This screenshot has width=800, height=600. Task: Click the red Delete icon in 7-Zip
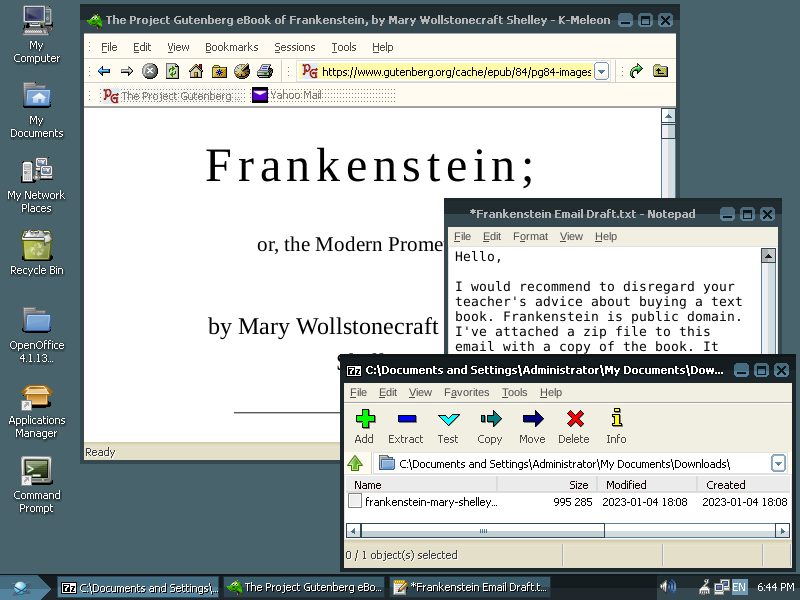(x=574, y=426)
